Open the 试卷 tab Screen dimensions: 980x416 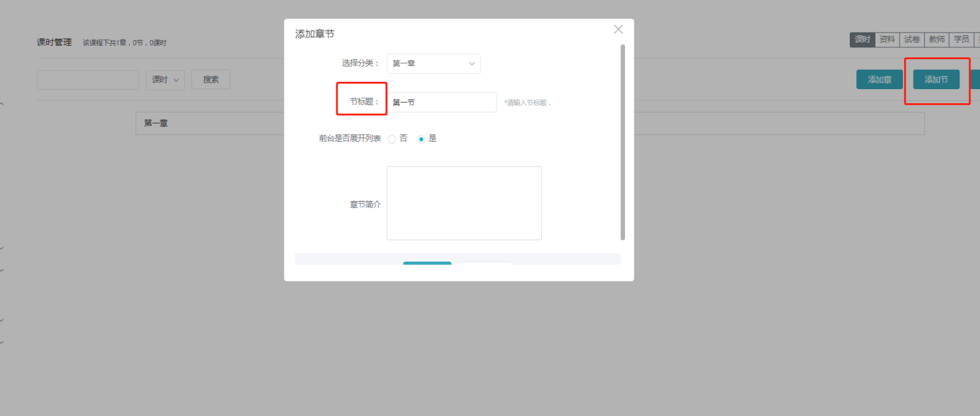click(912, 40)
